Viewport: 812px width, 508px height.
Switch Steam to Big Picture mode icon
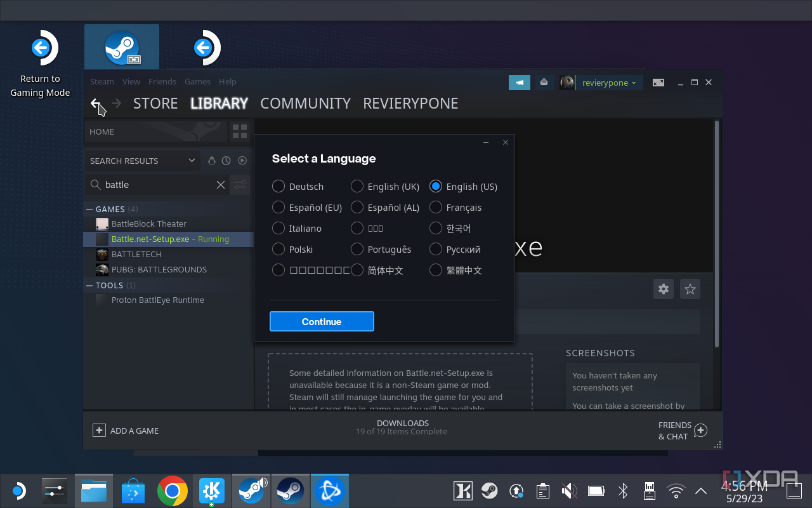coord(658,83)
